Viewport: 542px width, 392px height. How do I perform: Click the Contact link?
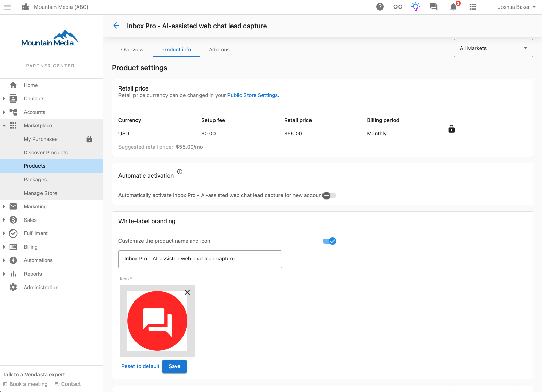pos(68,384)
